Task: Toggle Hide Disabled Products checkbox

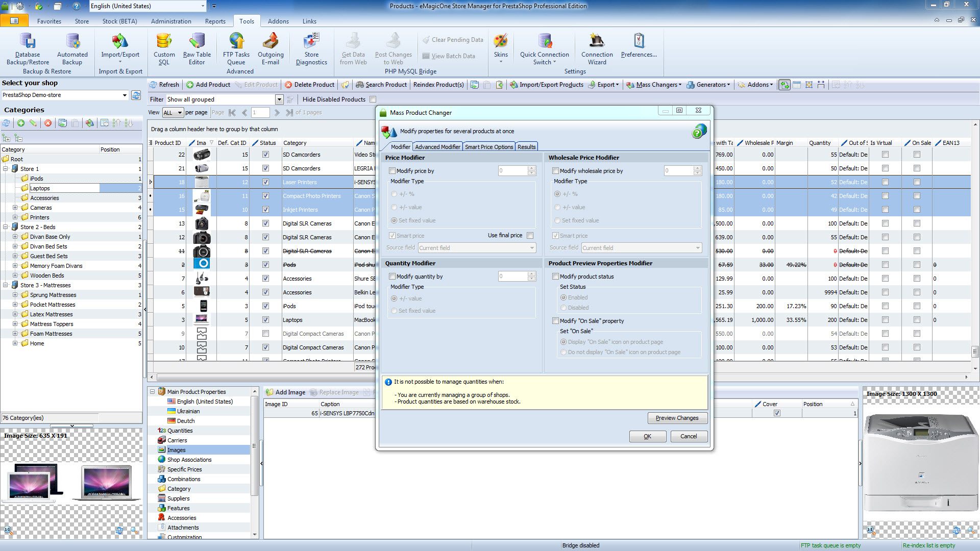Action: 373,99
